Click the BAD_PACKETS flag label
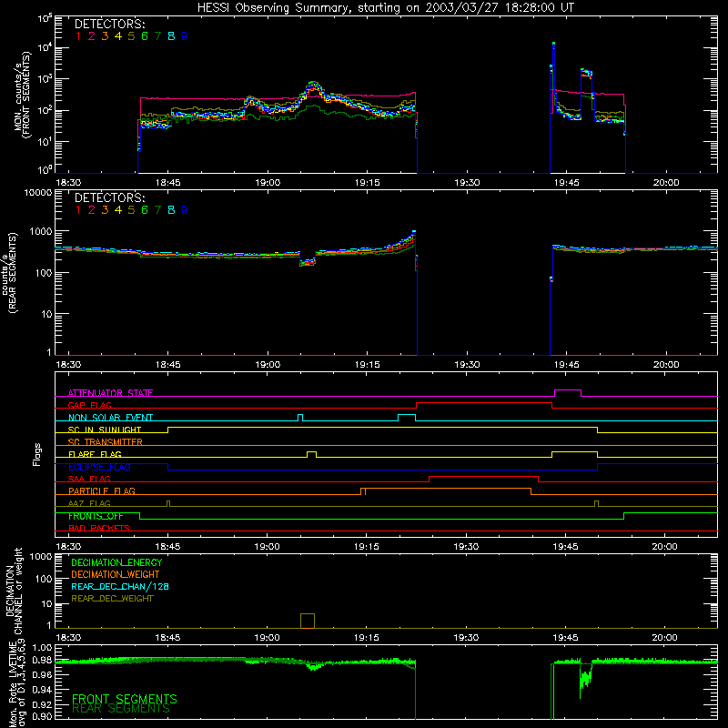The height and width of the screenshot is (728, 728). click(99, 528)
